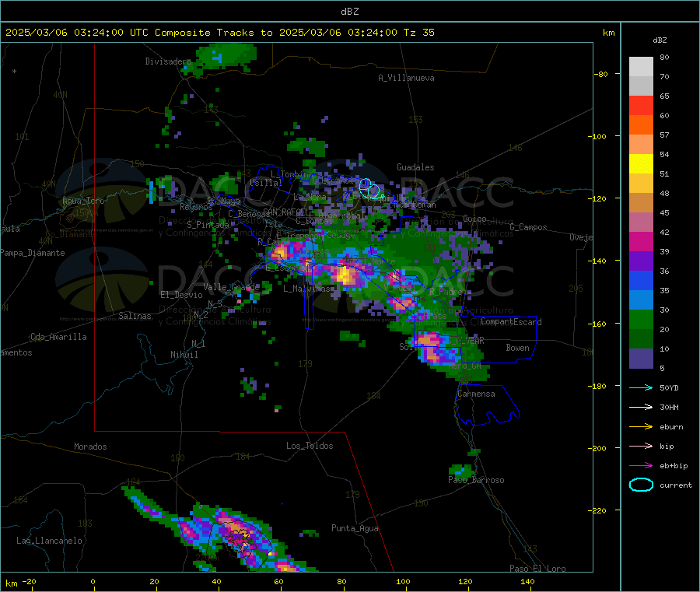Click the CompantEscard label
The height and width of the screenshot is (592, 700).
511,321
